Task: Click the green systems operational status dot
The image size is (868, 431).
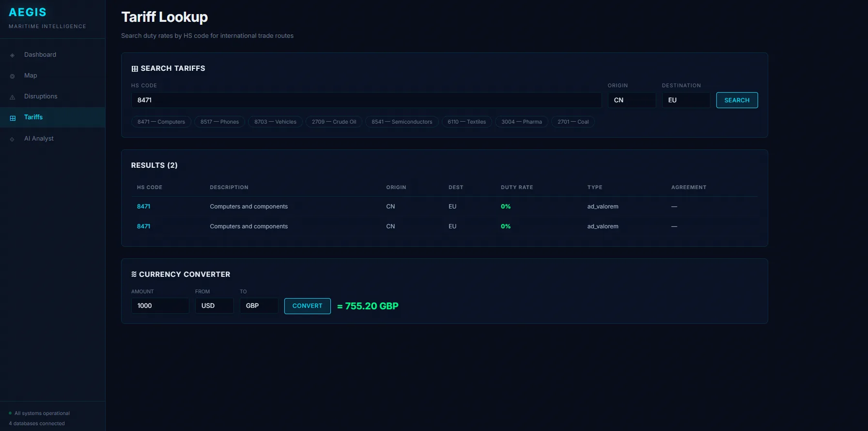Action: coord(10,413)
